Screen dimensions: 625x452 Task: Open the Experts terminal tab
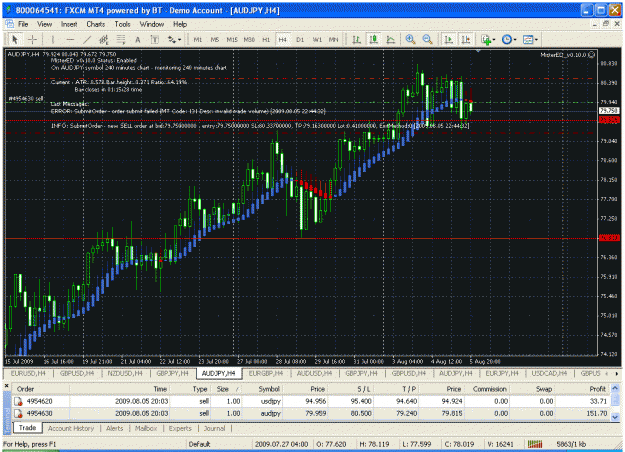(180, 428)
